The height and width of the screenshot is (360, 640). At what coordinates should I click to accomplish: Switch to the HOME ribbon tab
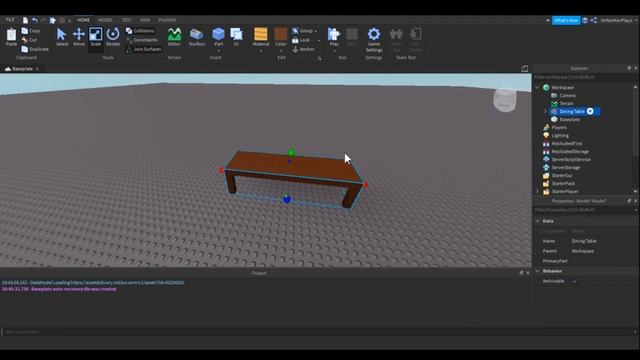pyautogui.click(x=83, y=20)
